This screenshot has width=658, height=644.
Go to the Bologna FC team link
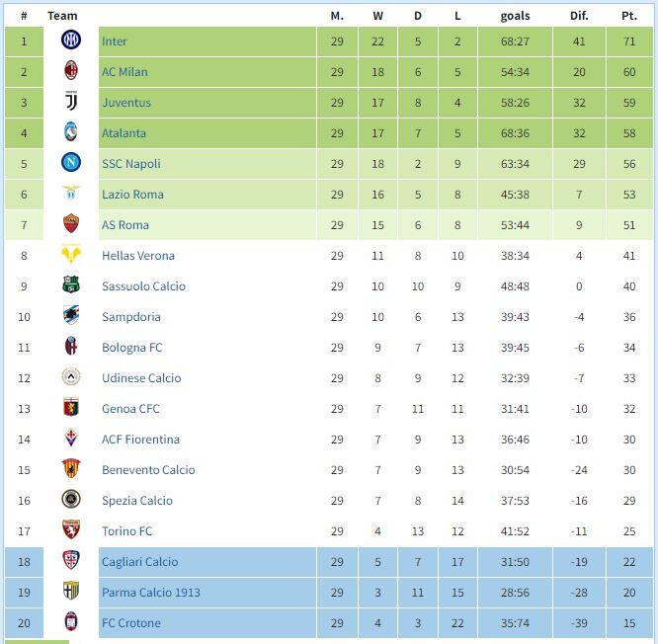[x=131, y=348]
